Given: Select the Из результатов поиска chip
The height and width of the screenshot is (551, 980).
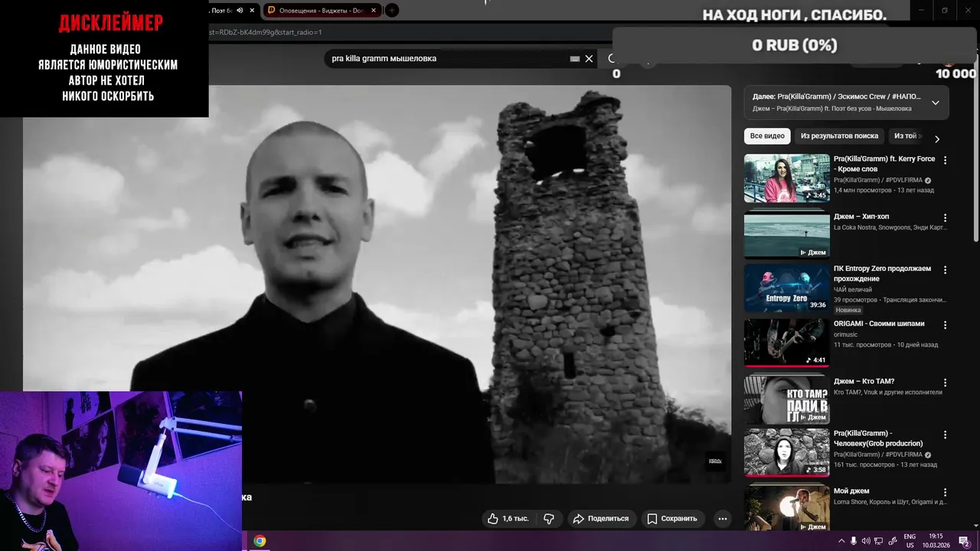Looking at the screenshot, I should point(839,136).
